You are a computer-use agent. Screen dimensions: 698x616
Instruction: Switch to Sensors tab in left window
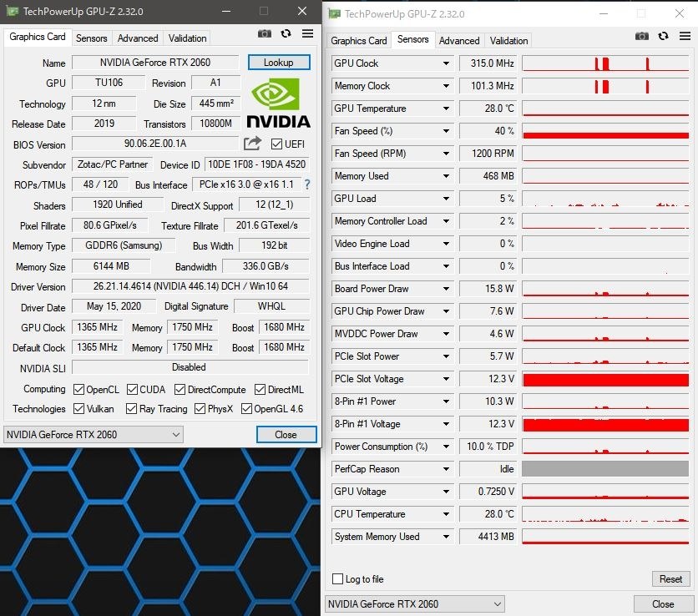91,38
